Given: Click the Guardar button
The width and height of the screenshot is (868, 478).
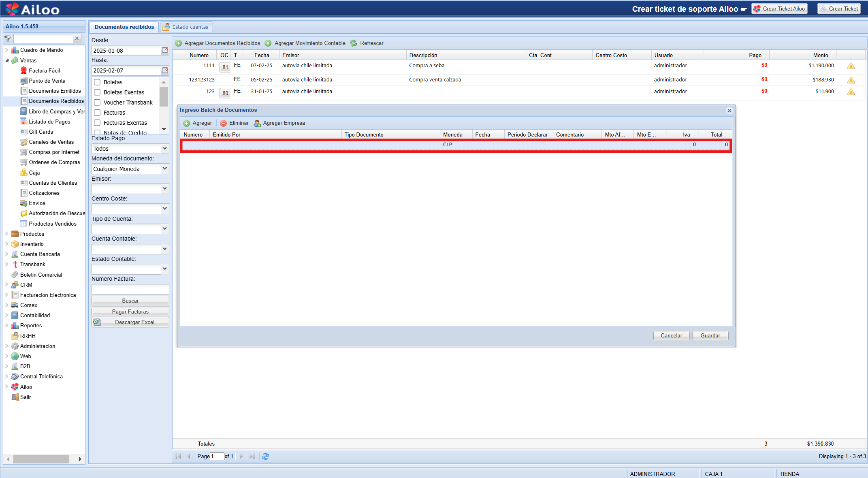Looking at the screenshot, I should (x=710, y=335).
